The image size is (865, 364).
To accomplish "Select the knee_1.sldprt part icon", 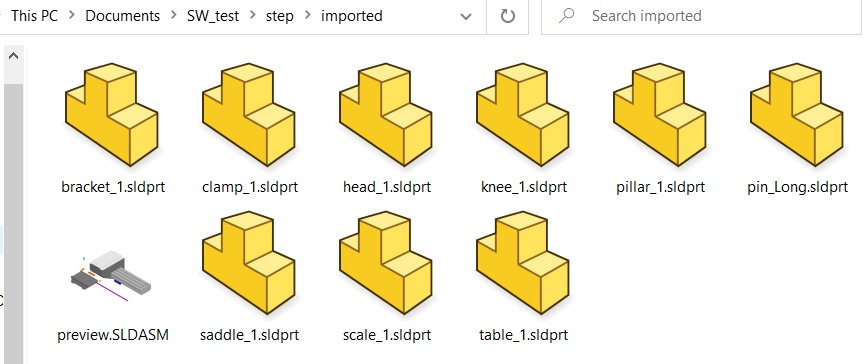I will tap(522, 115).
